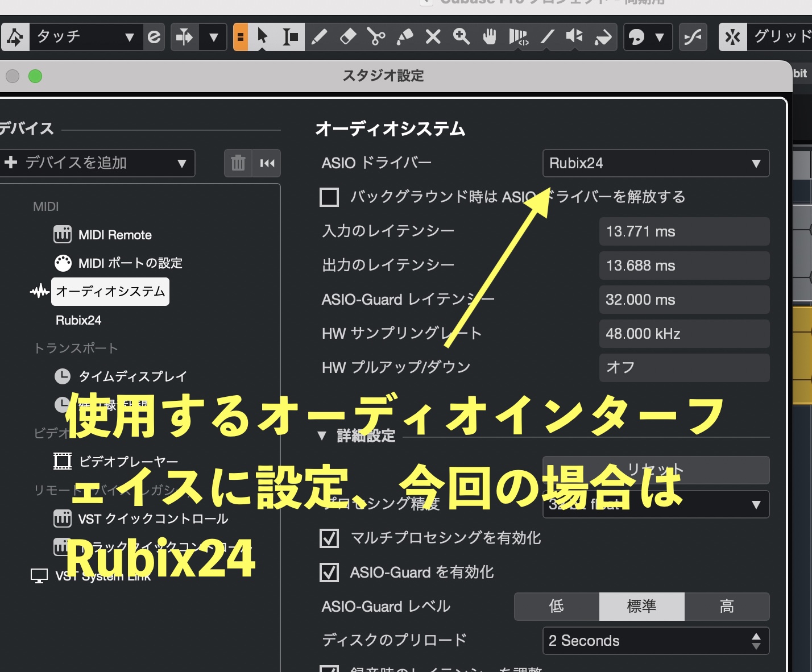Click the 13.688 ms output latency value
Screen dimensions: 812x672
[x=684, y=266]
